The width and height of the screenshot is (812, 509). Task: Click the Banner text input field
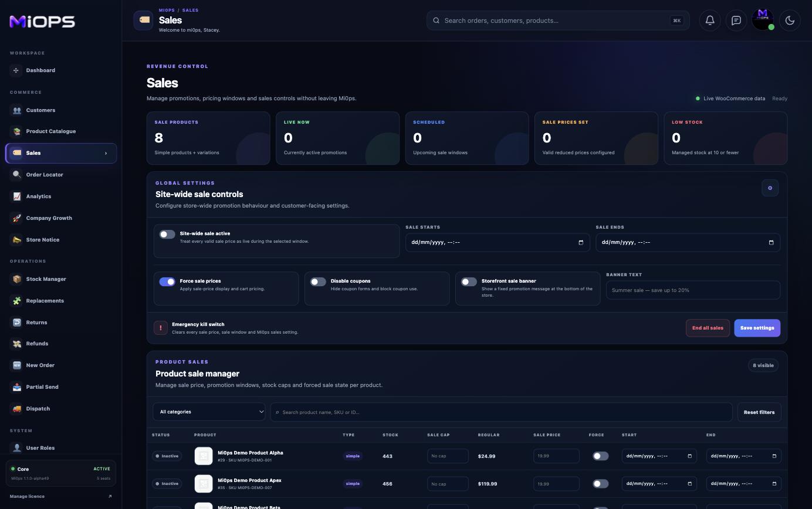[693, 290]
